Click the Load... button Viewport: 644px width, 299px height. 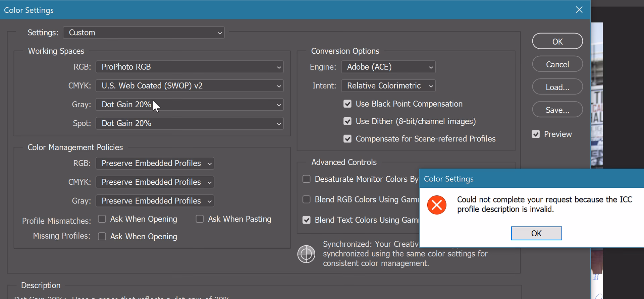[x=557, y=87]
